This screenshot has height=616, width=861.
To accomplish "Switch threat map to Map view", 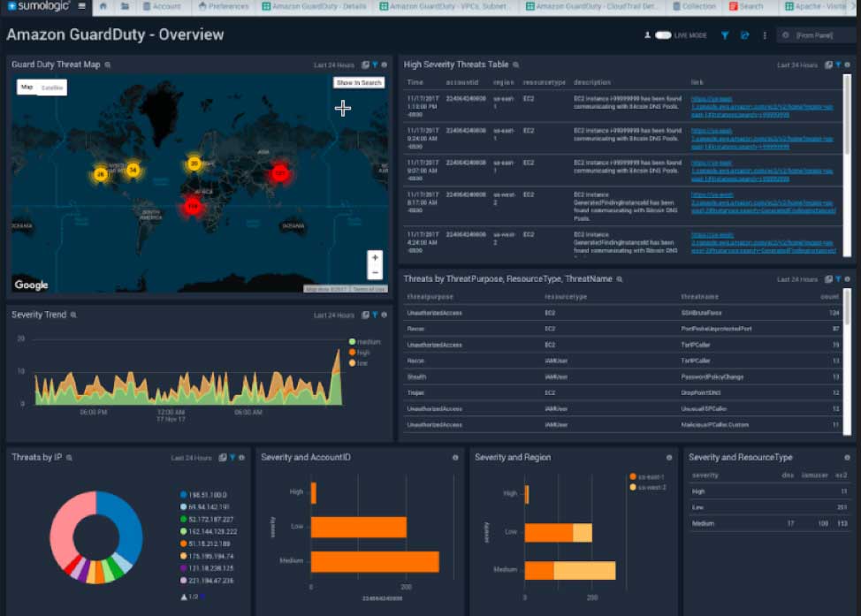I will (x=27, y=87).
